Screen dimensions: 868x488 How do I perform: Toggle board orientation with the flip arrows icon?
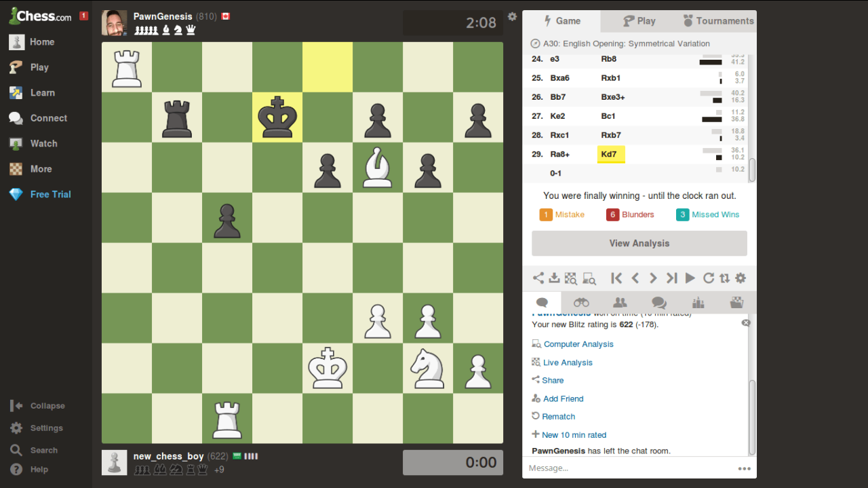click(725, 278)
